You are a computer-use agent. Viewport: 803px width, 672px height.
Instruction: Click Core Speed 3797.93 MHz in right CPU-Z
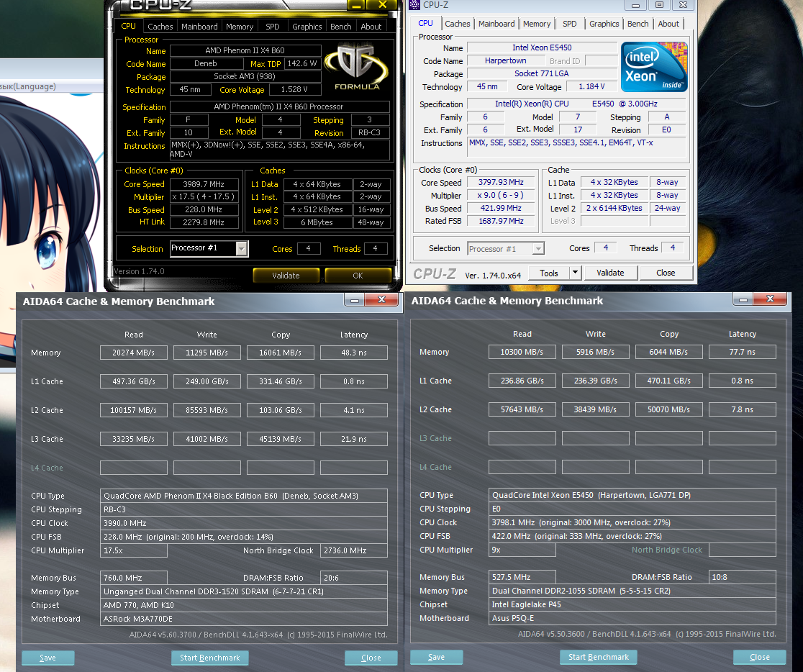(x=501, y=182)
